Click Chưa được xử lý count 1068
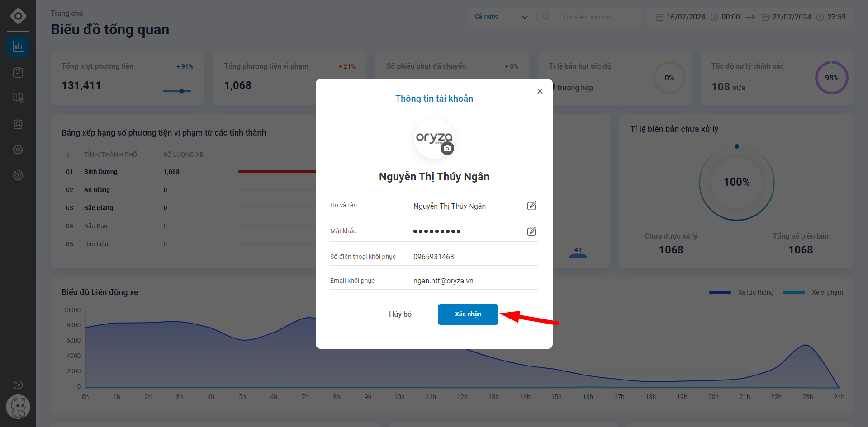The height and width of the screenshot is (427, 868). pyautogui.click(x=671, y=250)
